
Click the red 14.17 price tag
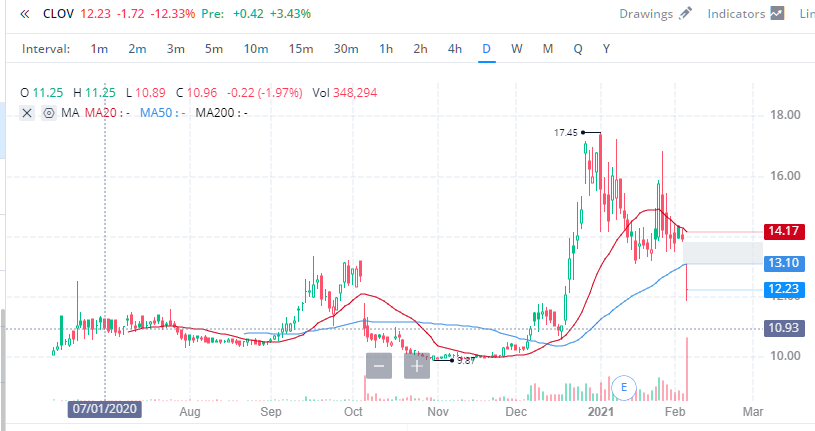(784, 231)
